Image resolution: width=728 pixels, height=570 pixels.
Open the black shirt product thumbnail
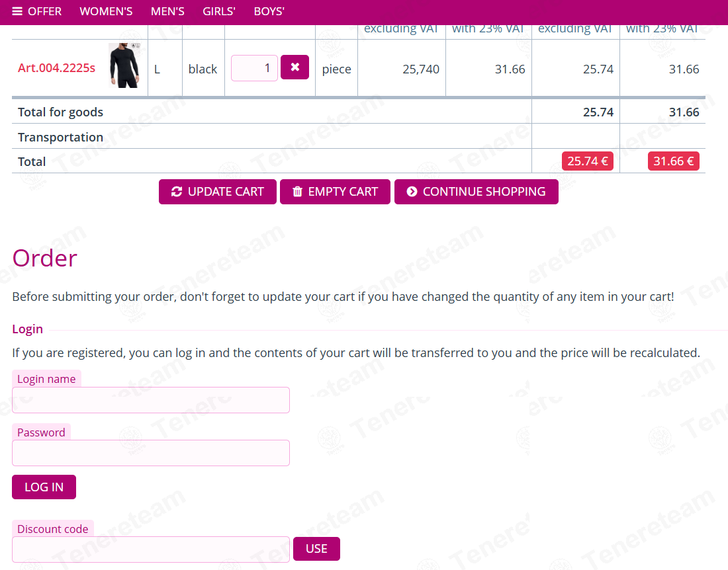point(124,65)
